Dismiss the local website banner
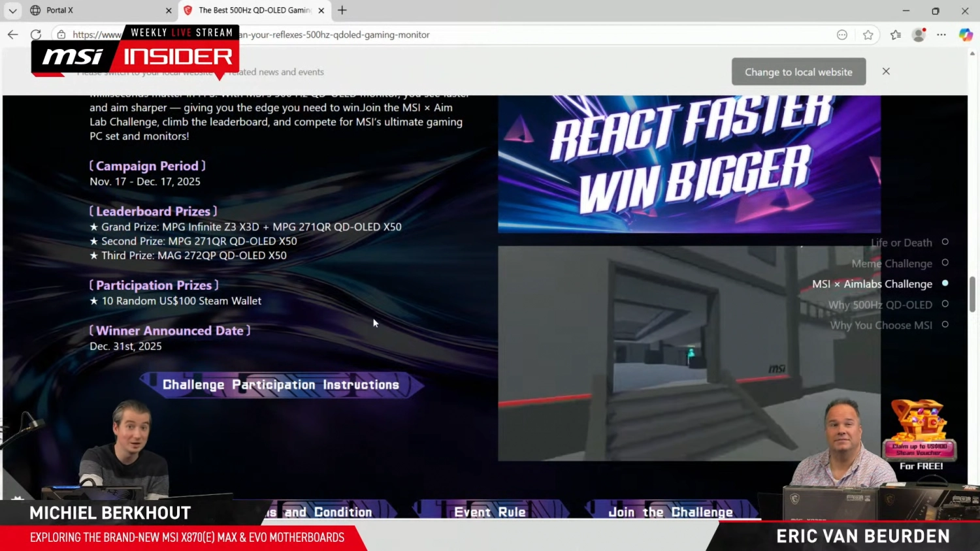Viewport: 980px width, 551px height. click(886, 71)
